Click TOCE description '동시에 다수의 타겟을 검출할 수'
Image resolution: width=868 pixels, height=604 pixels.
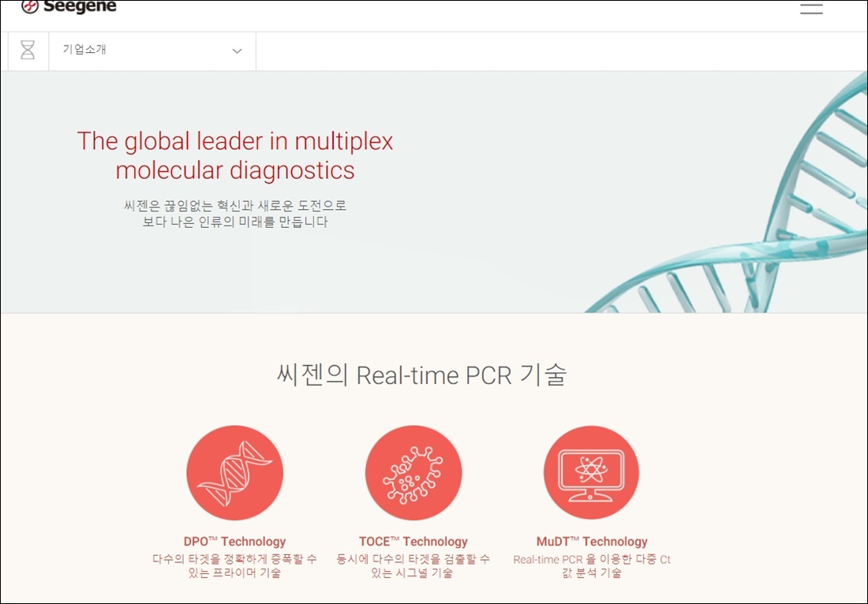point(413,559)
